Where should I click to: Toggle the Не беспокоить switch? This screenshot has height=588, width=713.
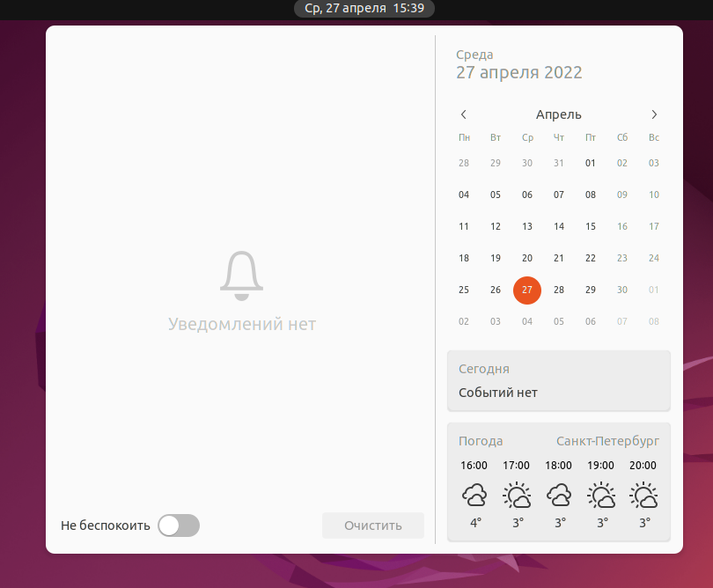coord(179,526)
